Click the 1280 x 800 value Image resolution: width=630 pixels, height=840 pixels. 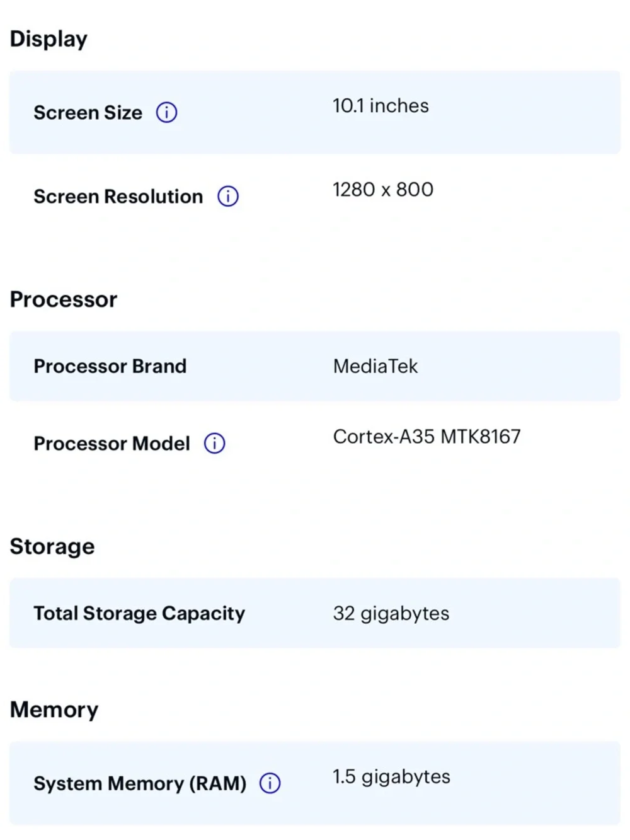pyautogui.click(x=383, y=190)
